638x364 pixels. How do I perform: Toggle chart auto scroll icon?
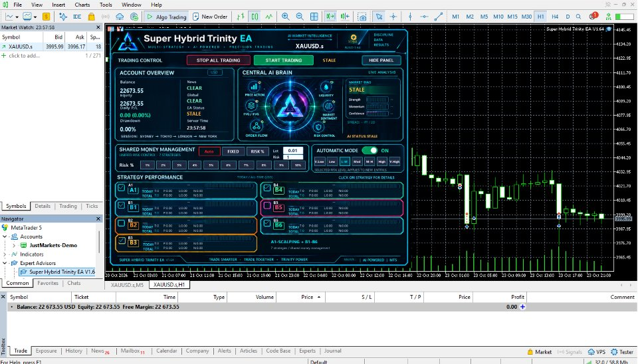330,17
